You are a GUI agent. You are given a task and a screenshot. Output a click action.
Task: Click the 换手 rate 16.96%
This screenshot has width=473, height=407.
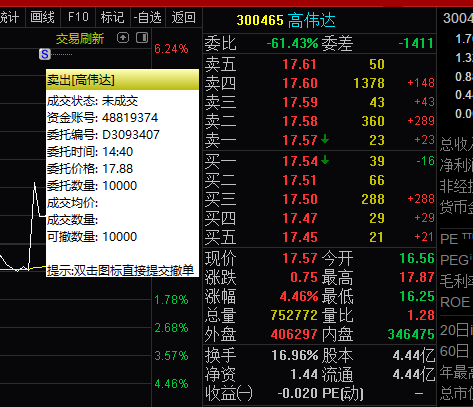pyautogui.click(x=295, y=355)
